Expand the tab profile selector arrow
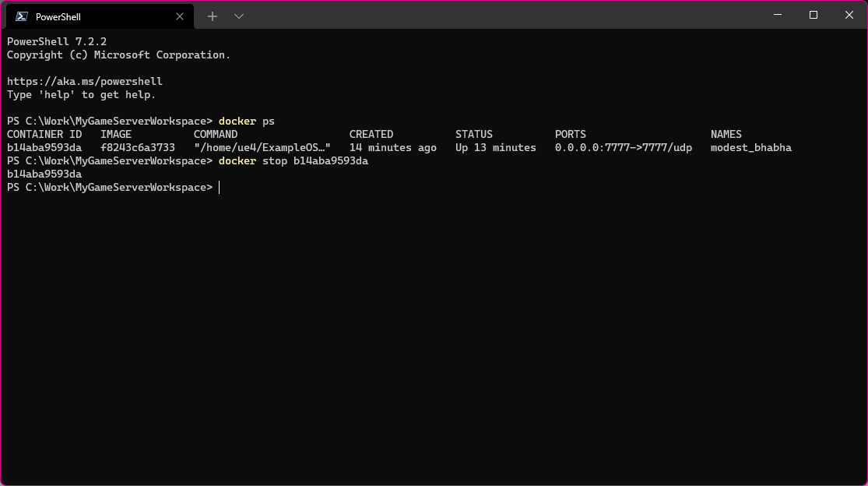Screen dimensions: 868x486 pos(238,16)
